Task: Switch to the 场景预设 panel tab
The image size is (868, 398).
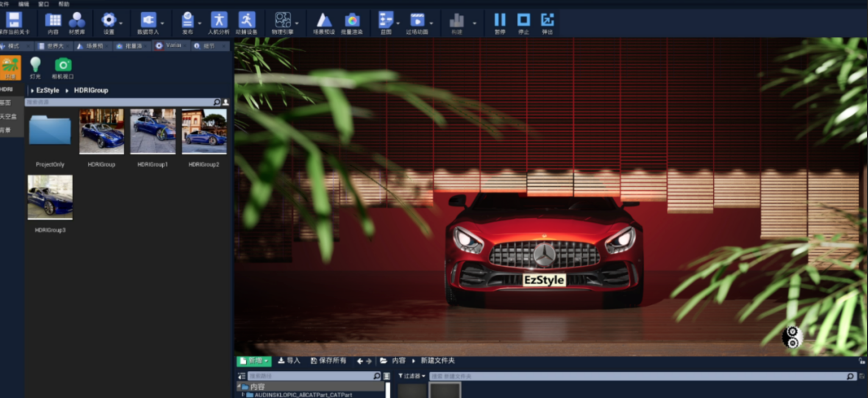Action: click(94, 46)
